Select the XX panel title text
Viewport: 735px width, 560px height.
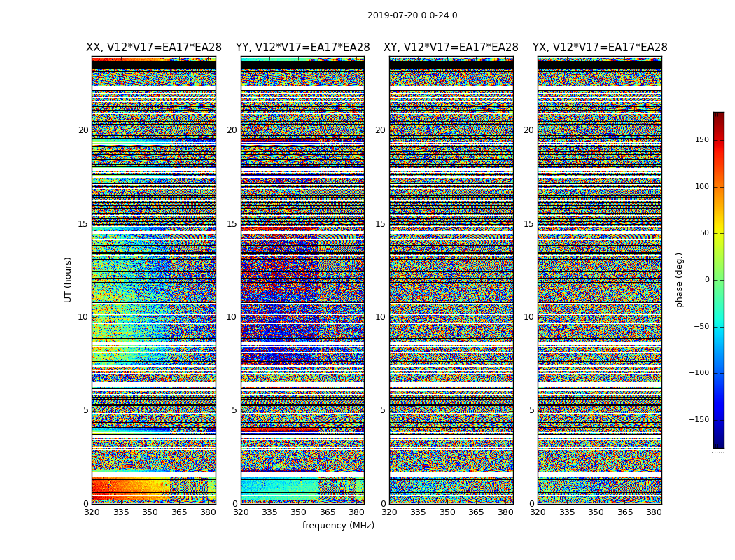pos(154,48)
